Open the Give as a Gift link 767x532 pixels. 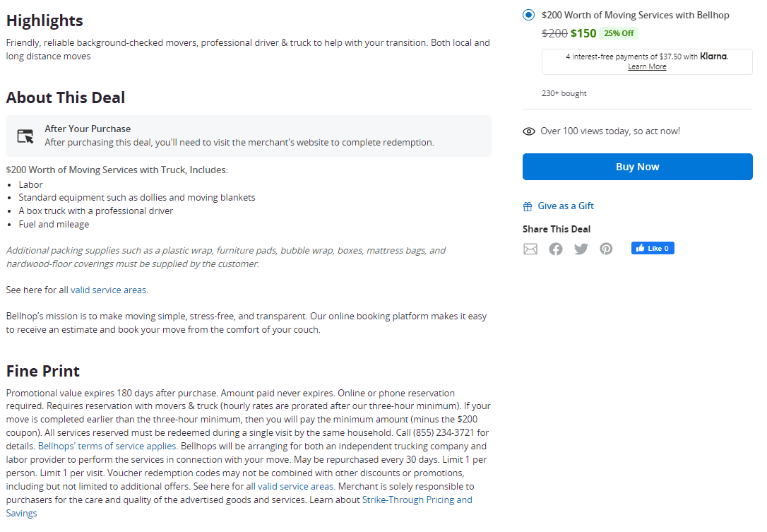566,206
